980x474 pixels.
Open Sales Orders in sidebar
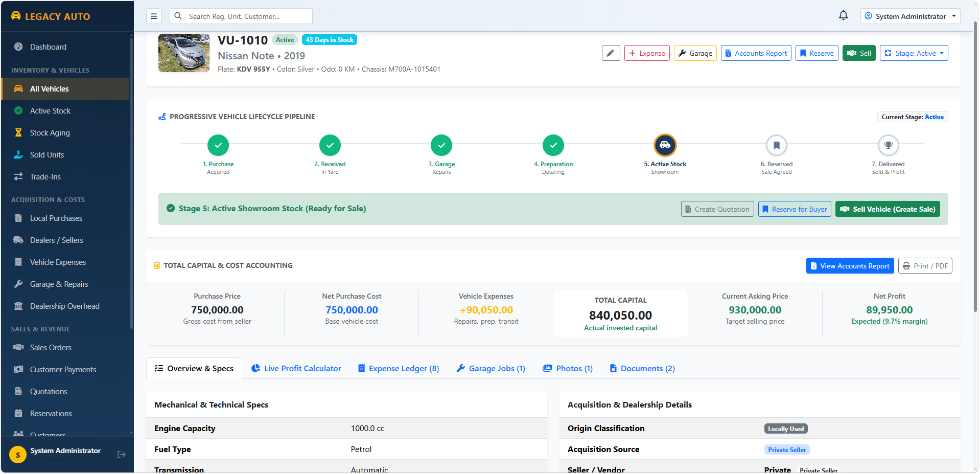65,347
